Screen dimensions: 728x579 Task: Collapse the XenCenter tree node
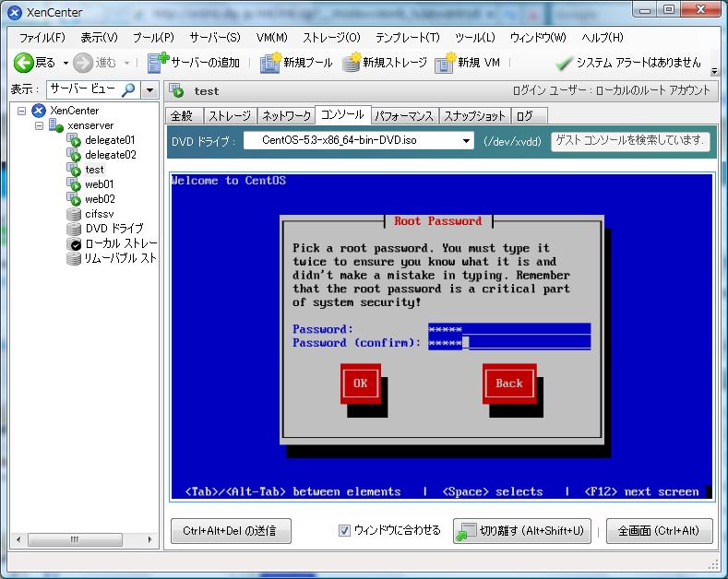click(x=21, y=111)
